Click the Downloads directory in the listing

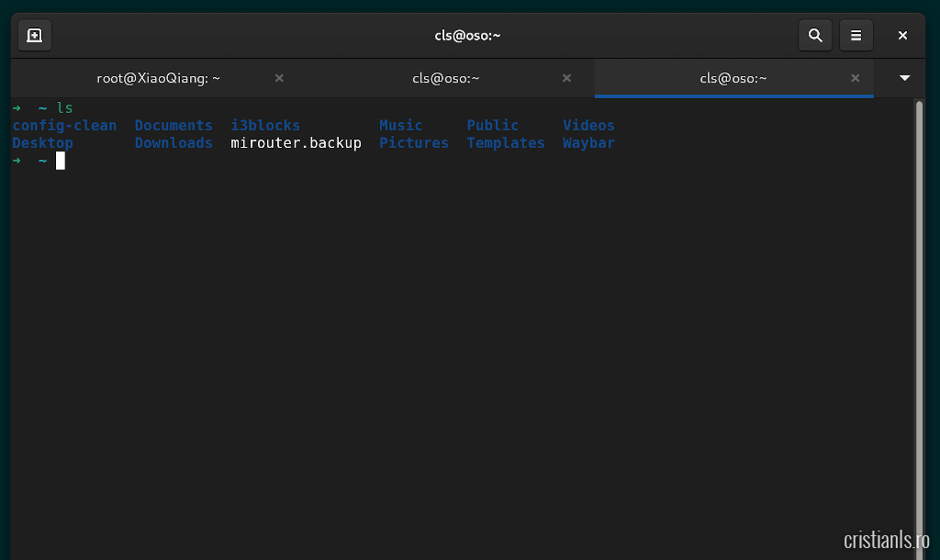point(173,143)
